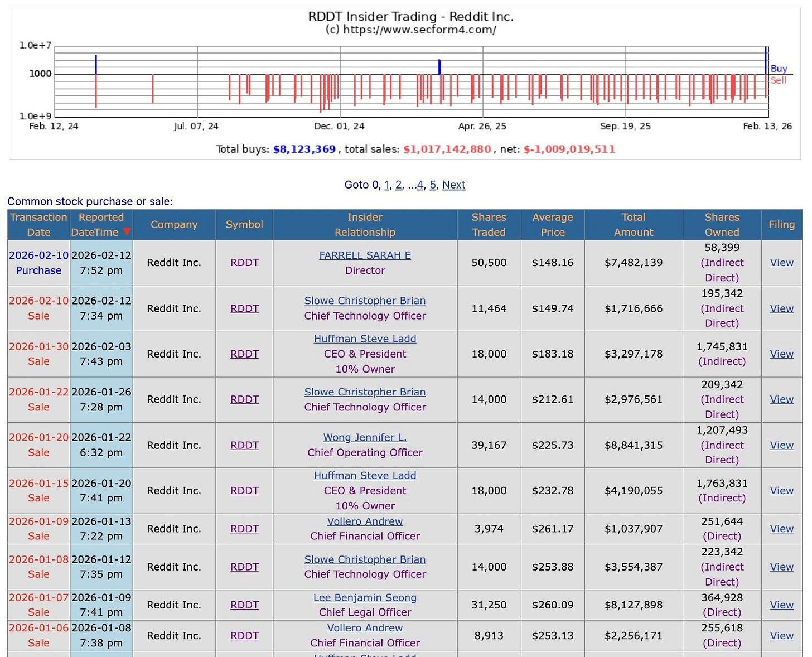Click the Average Price column header
The image size is (812, 657).
pos(553,225)
